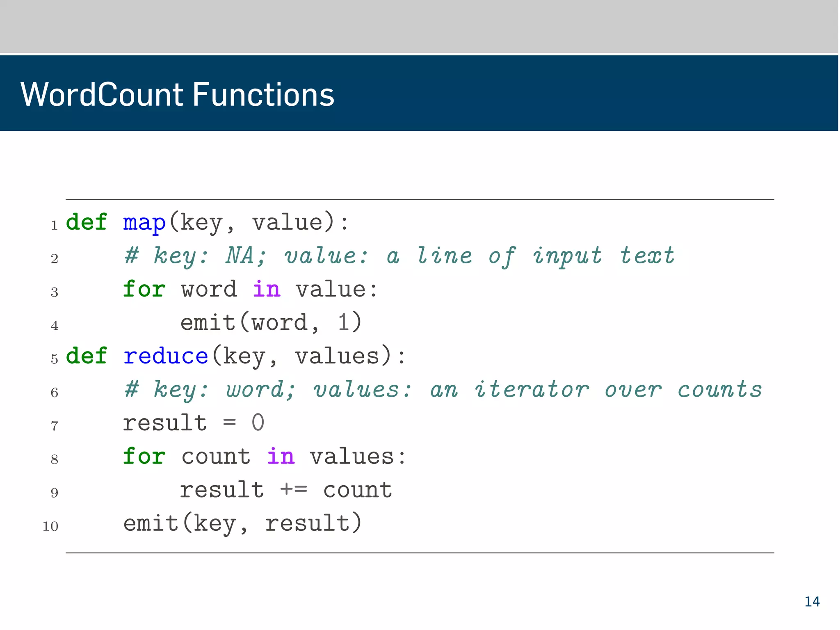Click the line 'emit(key, result)'
Screen dimensions: 840x630
[x=243, y=524]
